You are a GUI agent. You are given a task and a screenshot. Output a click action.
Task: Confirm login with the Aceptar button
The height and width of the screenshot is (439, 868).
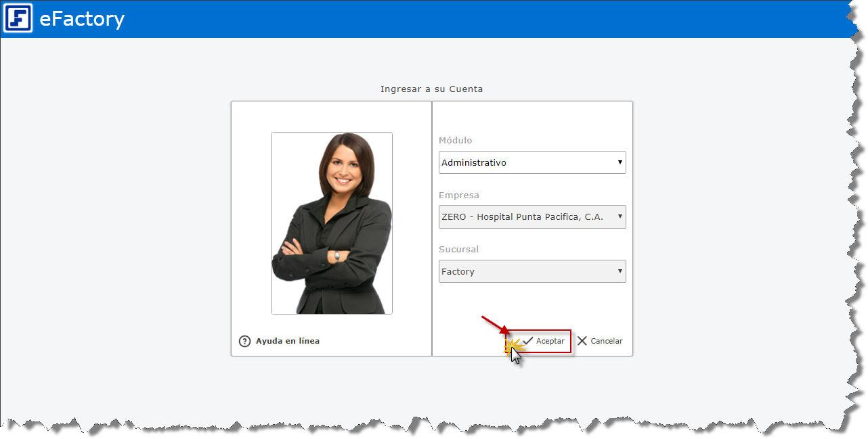click(544, 342)
